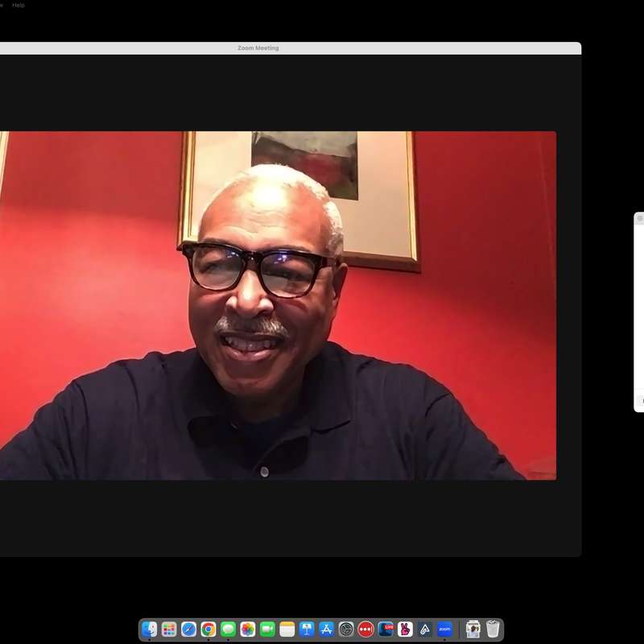Open the Messages app in dock

coord(228,630)
